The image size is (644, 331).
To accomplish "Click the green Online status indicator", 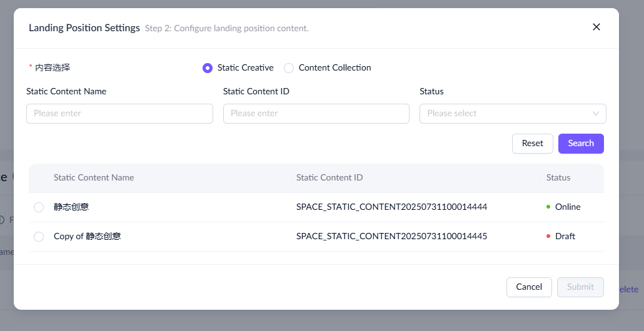I will tap(548, 207).
